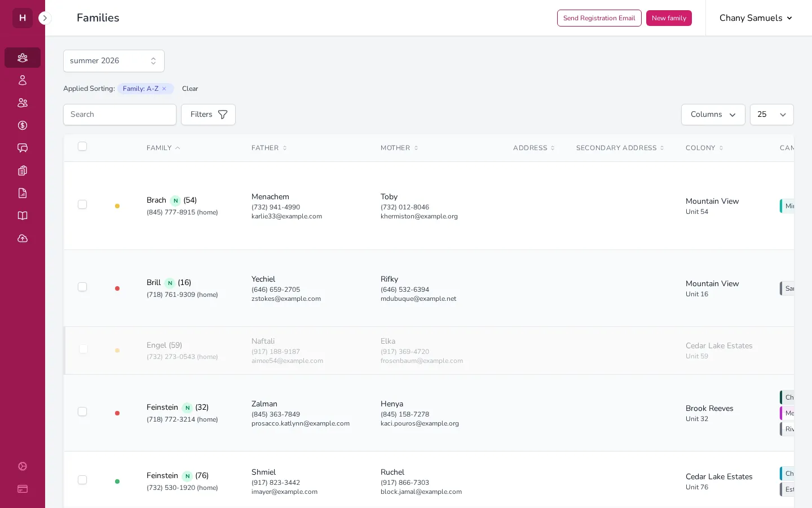Sort by the FAMILY column header
The image size is (812, 508).
pyautogui.click(x=164, y=148)
